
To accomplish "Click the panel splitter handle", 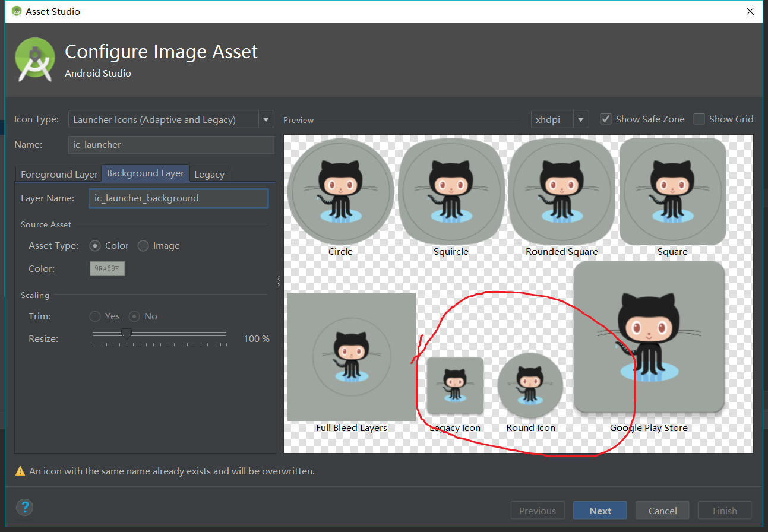I will pos(279,280).
